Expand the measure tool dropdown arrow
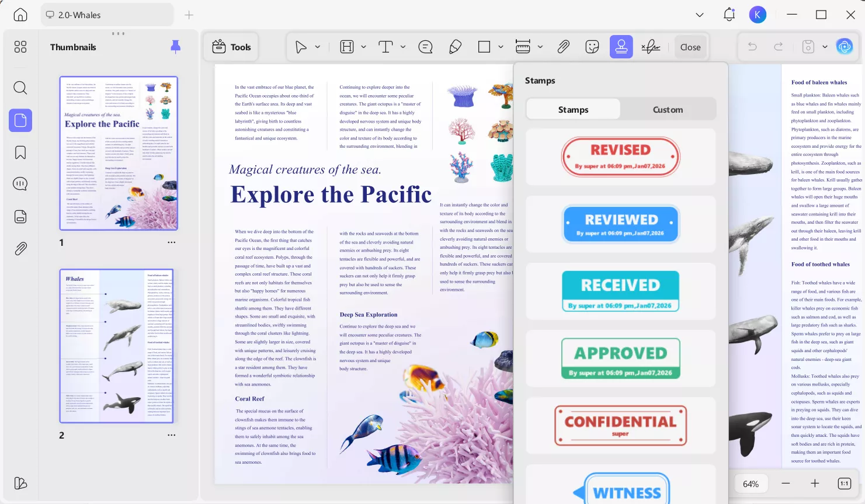Image resolution: width=865 pixels, height=504 pixels. coord(540,47)
